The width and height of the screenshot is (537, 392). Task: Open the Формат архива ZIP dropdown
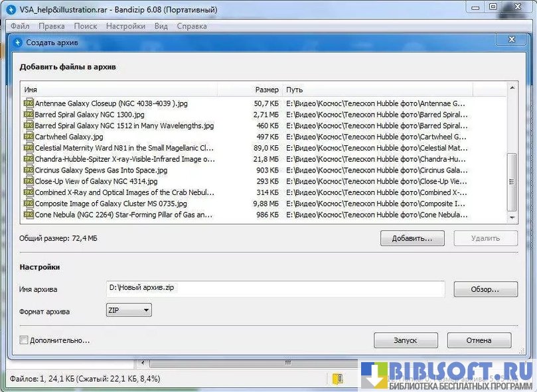[x=129, y=310]
